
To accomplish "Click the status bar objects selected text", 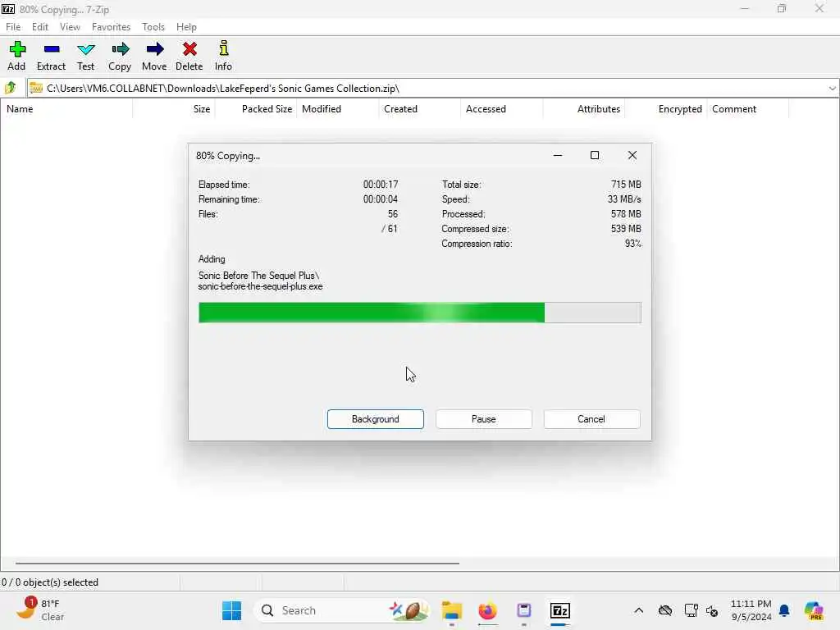I will [x=50, y=582].
